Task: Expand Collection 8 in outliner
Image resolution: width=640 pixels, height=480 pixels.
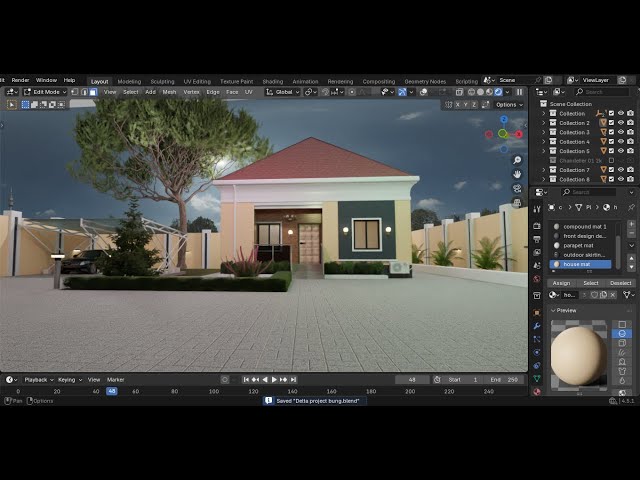Action: 543,179
